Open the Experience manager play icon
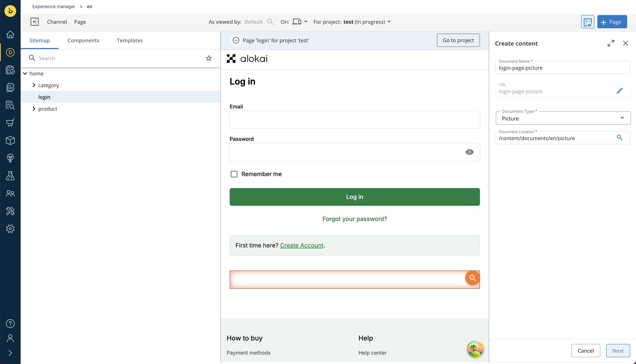Image resolution: width=636 pixels, height=364 pixels. pos(10,52)
